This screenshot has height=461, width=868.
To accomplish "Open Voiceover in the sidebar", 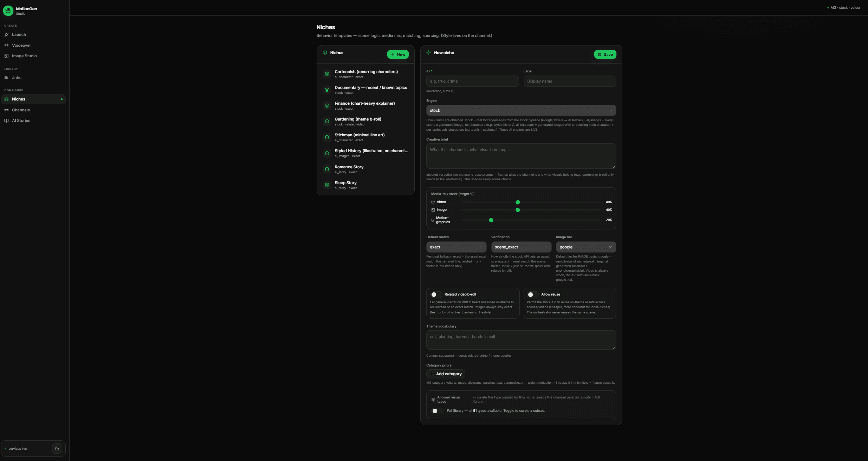I will (33, 45).
